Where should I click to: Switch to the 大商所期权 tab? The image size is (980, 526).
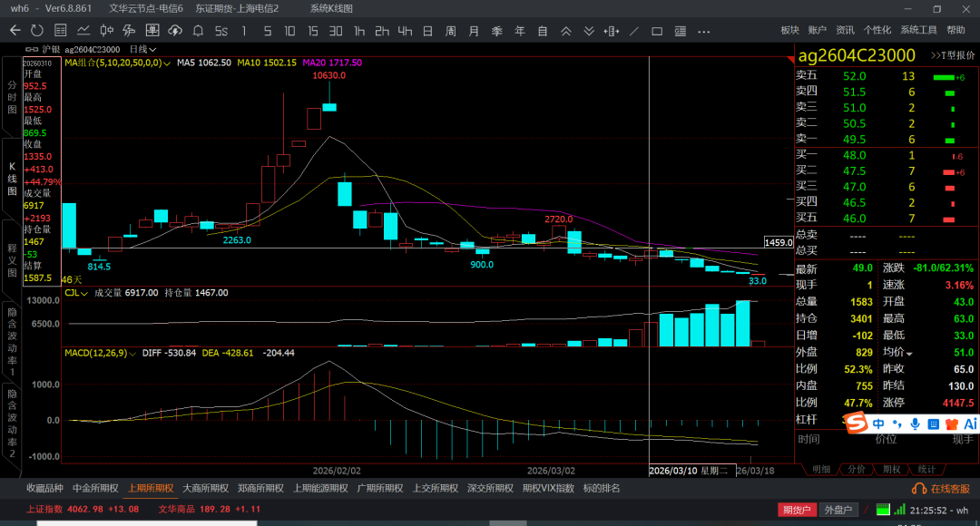coord(207,488)
